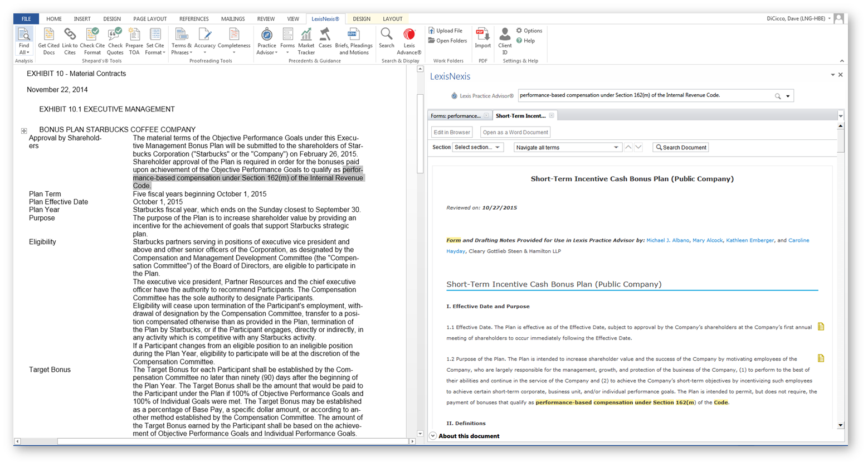Open LexisNexis Options
This screenshot has width=868, height=466.
click(x=529, y=31)
